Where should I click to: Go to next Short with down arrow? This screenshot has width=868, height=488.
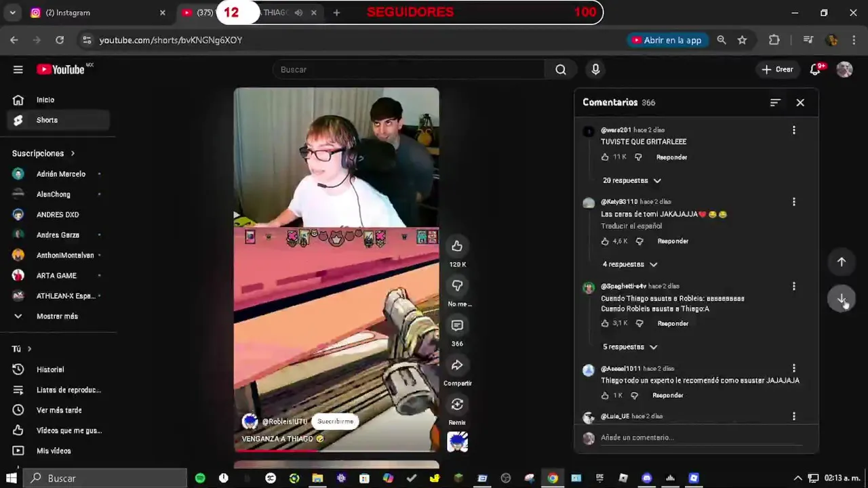841,299
